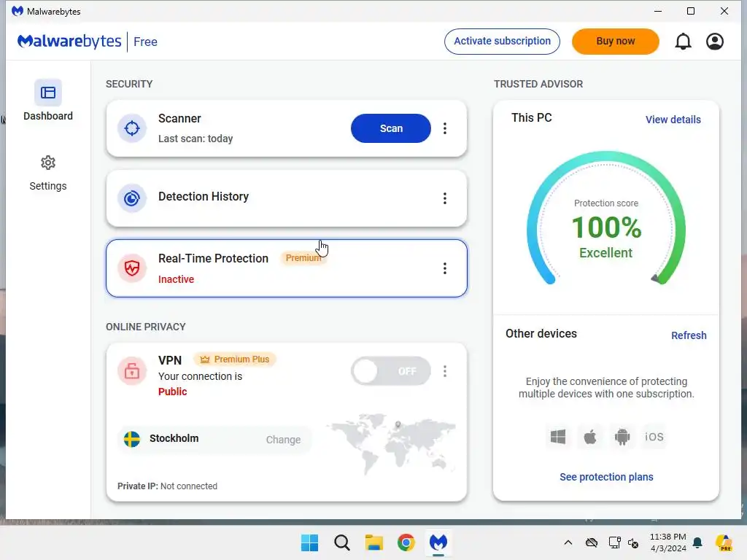Click the 'Last scan: today' text
This screenshot has height=560, width=747.
pyautogui.click(x=196, y=139)
